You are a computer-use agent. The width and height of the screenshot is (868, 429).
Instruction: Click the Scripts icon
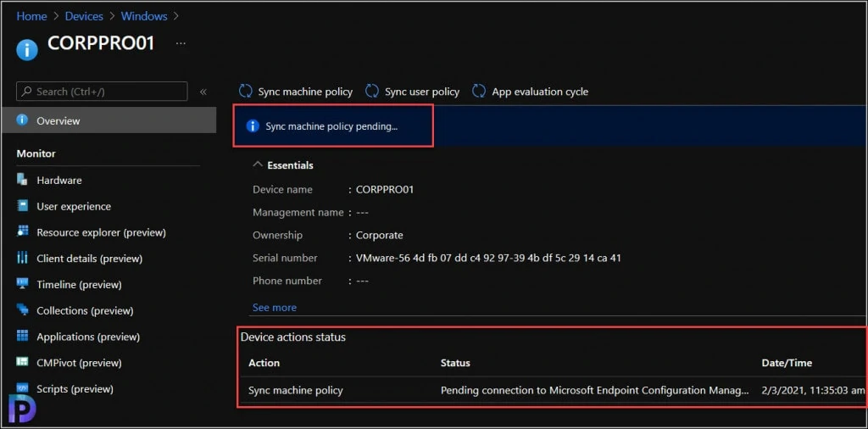point(22,388)
